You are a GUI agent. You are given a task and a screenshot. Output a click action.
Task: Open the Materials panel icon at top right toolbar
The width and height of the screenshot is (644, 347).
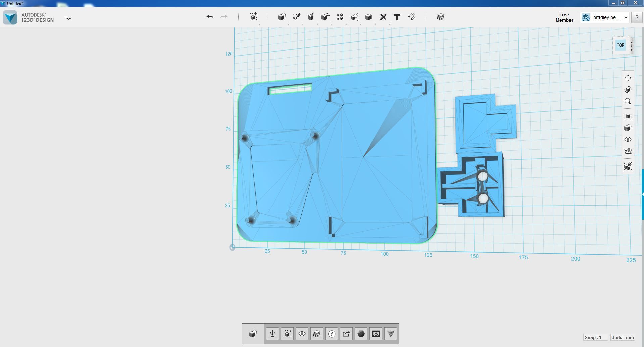click(440, 17)
